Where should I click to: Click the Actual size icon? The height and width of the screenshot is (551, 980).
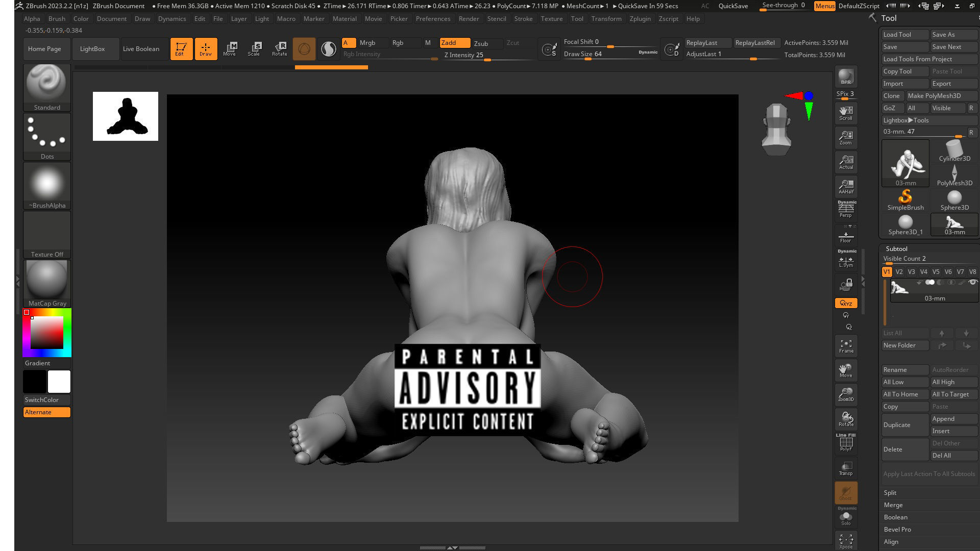tap(846, 162)
